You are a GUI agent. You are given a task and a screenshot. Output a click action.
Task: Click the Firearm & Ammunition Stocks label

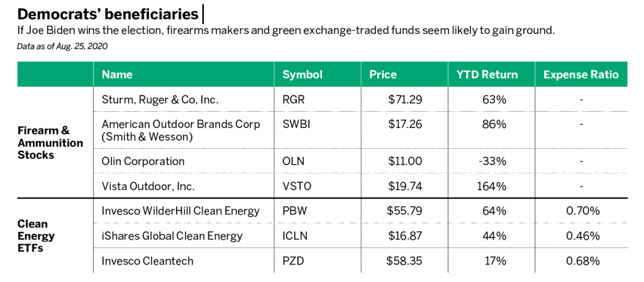click(x=50, y=143)
